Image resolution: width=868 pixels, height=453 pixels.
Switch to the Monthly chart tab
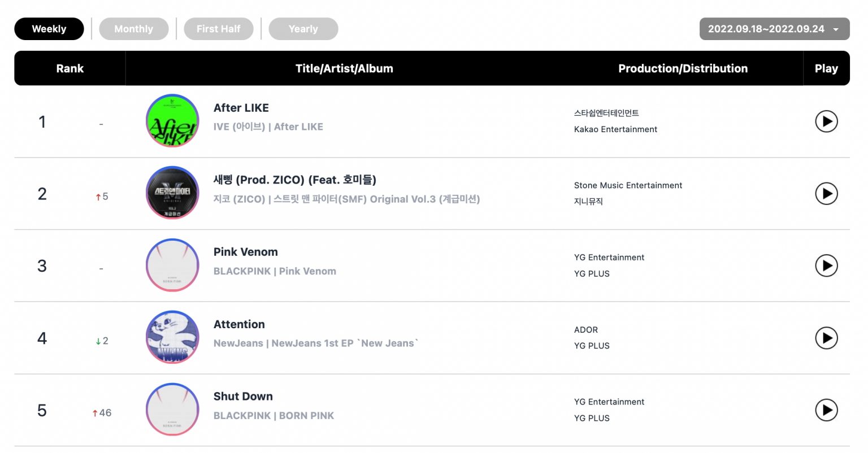click(134, 29)
